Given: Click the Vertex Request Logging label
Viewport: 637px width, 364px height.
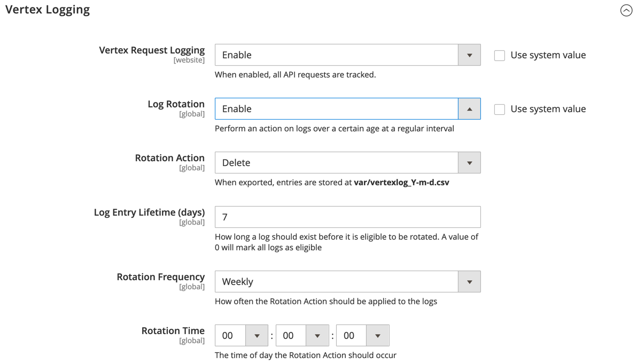Looking at the screenshot, I should [152, 50].
